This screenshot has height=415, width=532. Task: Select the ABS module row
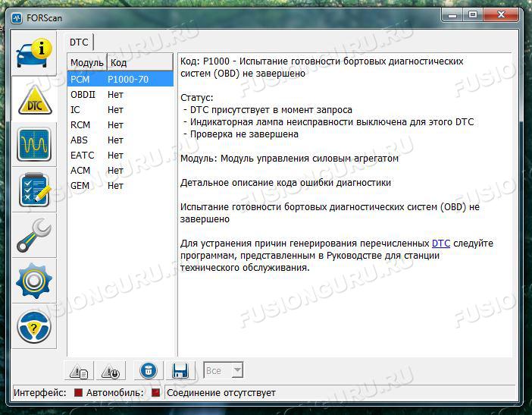point(120,140)
